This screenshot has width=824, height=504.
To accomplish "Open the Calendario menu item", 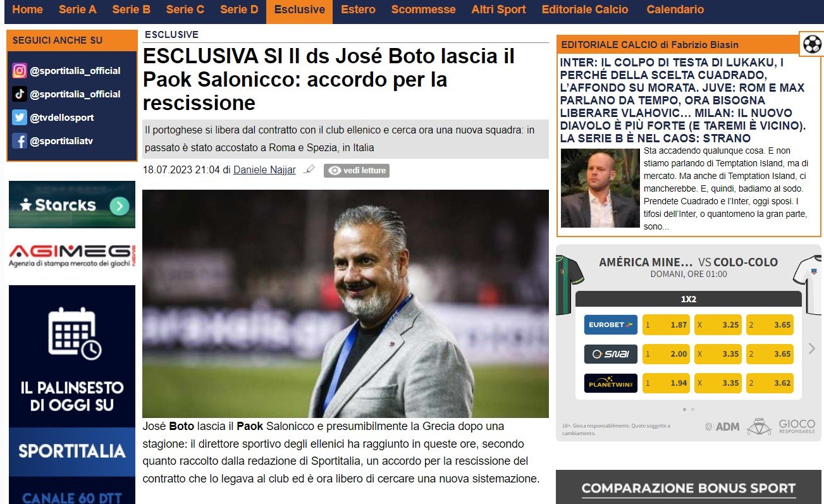I will point(675,9).
